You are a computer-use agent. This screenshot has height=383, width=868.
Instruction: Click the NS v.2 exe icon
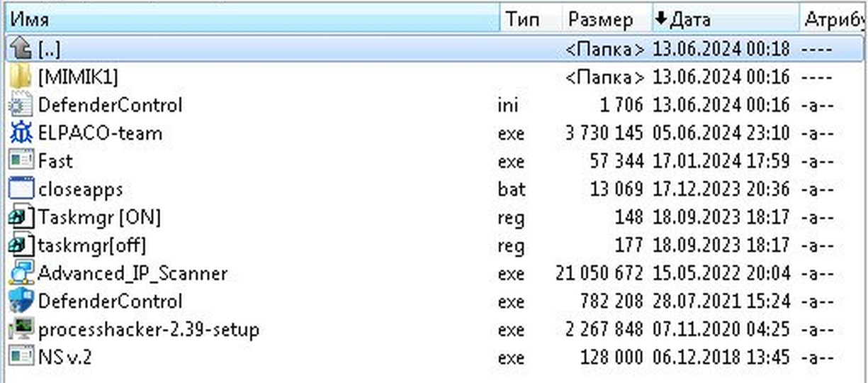[x=21, y=357]
